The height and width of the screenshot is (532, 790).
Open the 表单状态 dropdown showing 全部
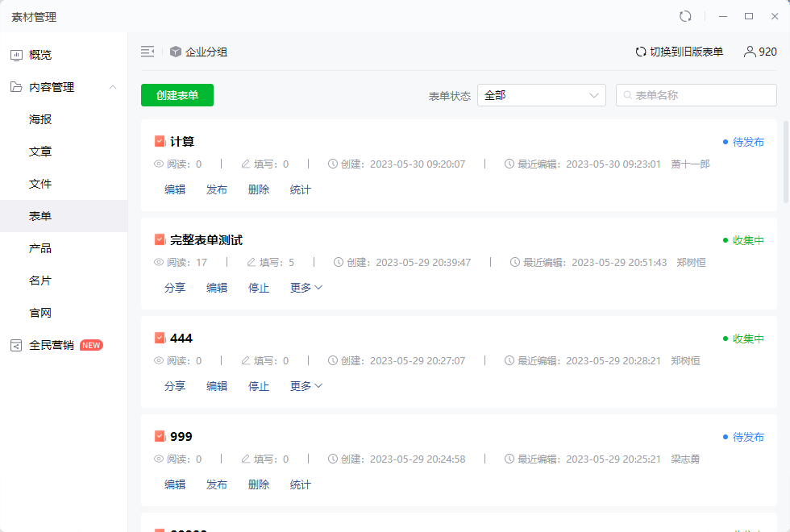[x=541, y=95]
